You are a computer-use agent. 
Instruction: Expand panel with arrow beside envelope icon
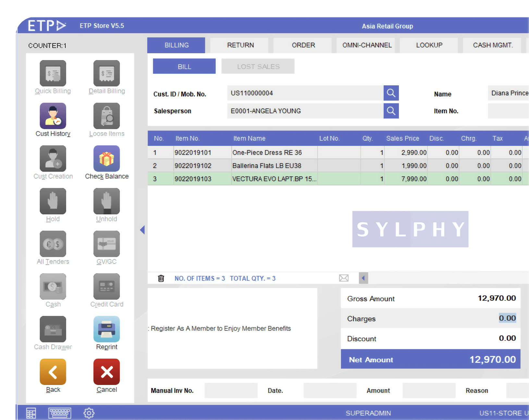(363, 278)
